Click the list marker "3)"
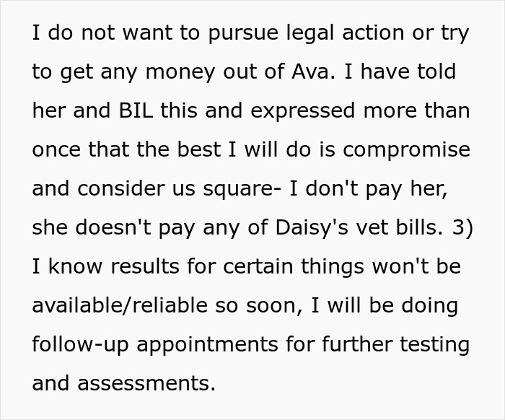Image resolution: width=505 pixels, height=420 pixels. point(462,227)
